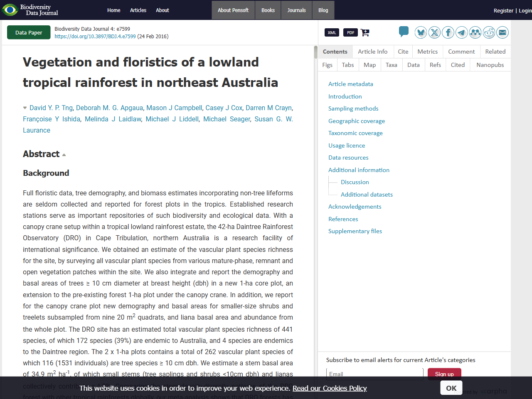Image resolution: width=532 pixels, height=399 pixels.
Task: Expand the full author list
Action: [x=25, y=107]
